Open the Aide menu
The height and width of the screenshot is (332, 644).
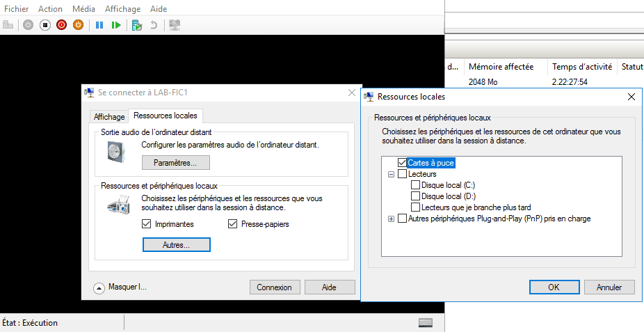click(159, 8)
